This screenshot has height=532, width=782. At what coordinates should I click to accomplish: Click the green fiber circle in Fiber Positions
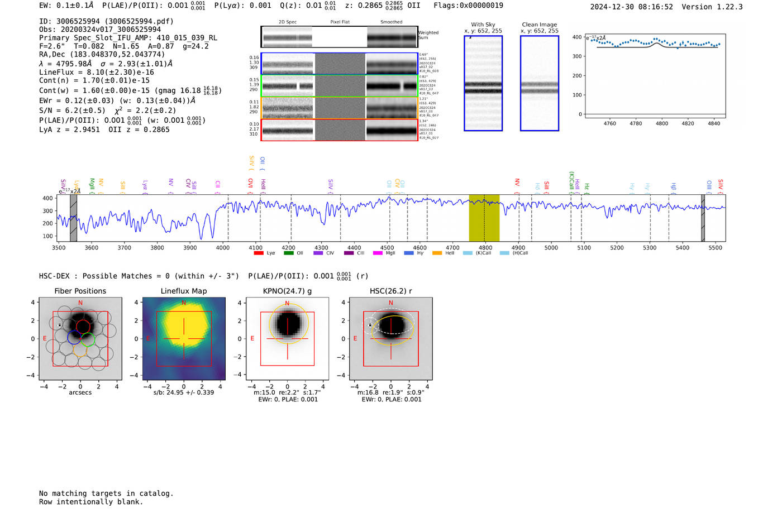(x=88, y=339)
